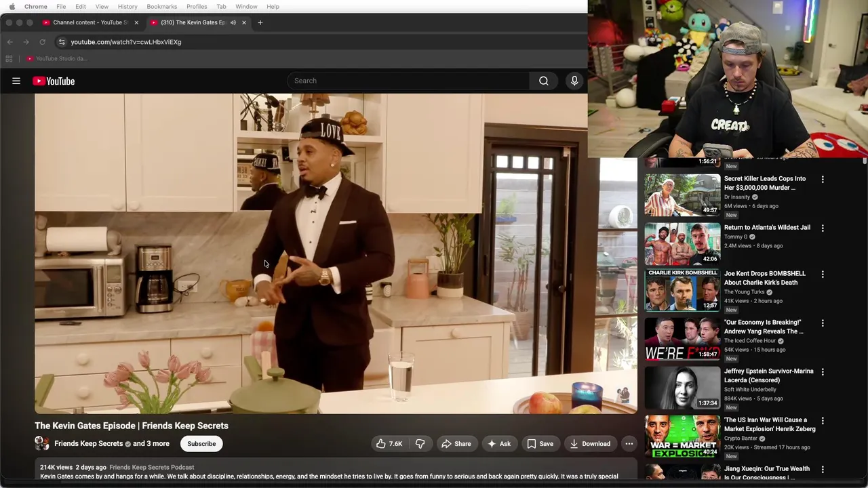
Task: Open the Profiles menu
Action: click(x=197, y=7)
